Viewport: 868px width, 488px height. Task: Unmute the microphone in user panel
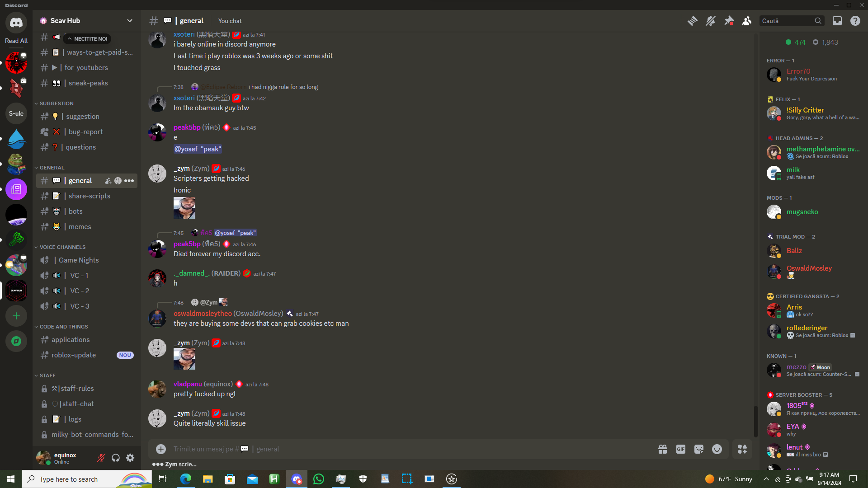pyautogui.click(x=101, y=458)
